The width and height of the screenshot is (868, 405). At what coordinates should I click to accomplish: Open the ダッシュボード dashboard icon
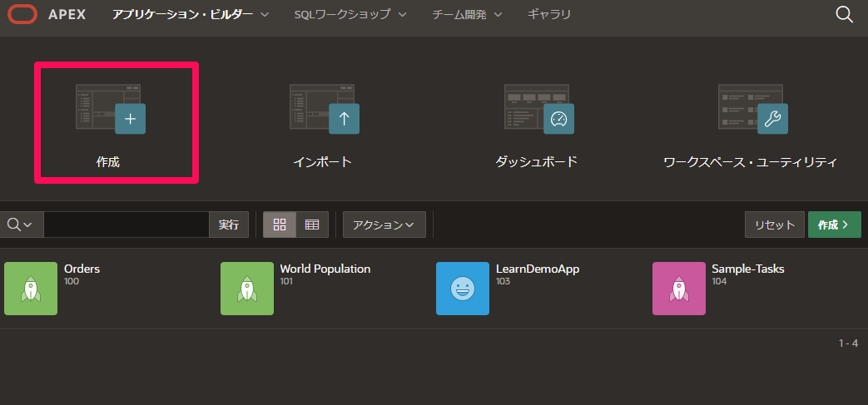click(539, 109)
